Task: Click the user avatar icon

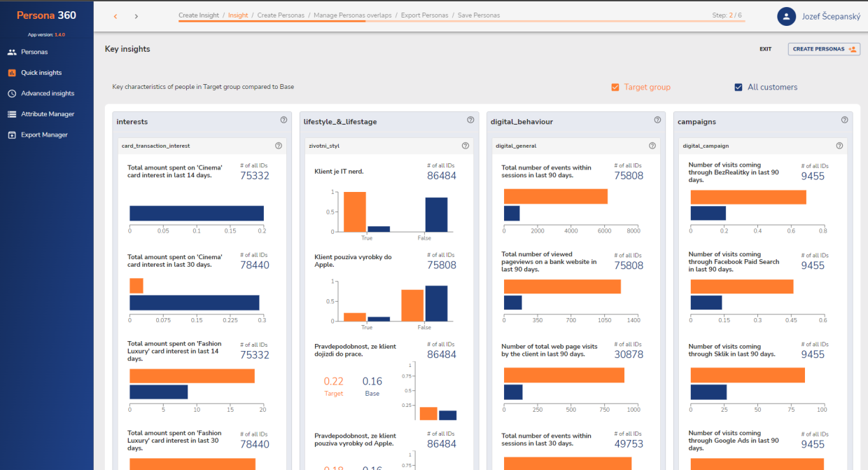Action: [787, 16]
